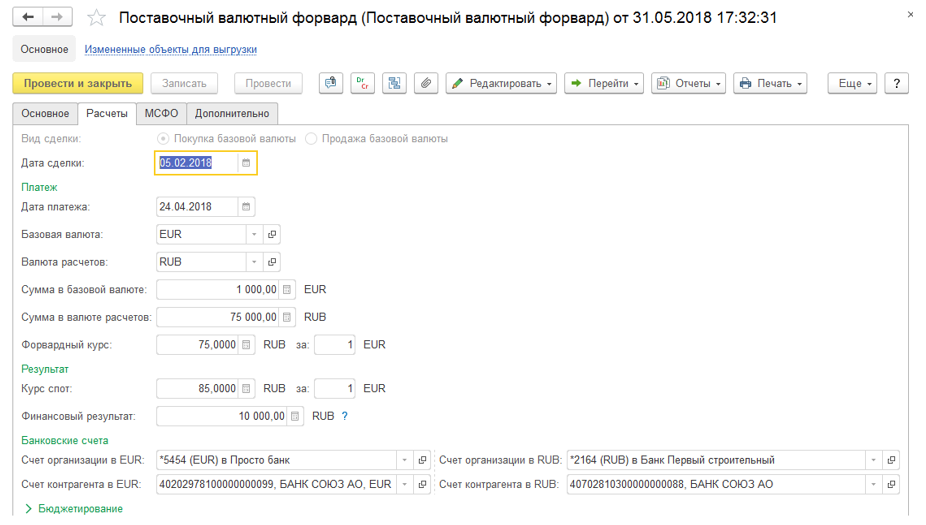Open Измененные объекты для выгрузки link
Screen dimensions: 926x525
tap(171, 49)
